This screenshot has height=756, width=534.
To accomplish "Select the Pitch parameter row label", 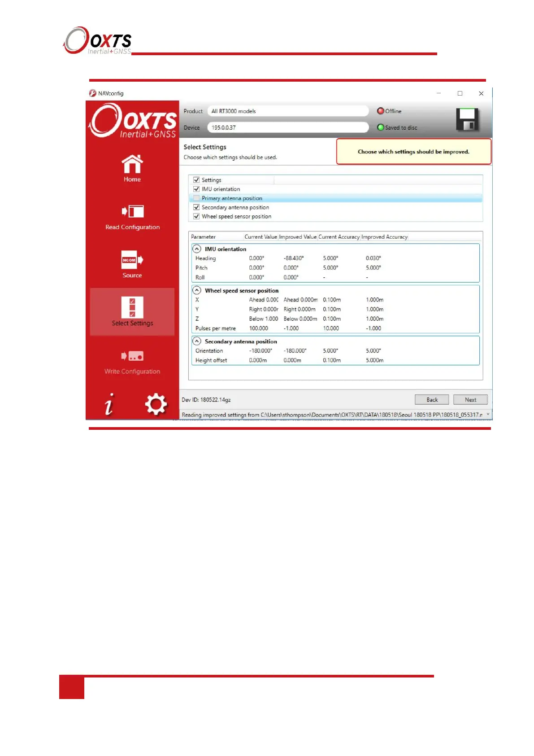I will point(201,268).
